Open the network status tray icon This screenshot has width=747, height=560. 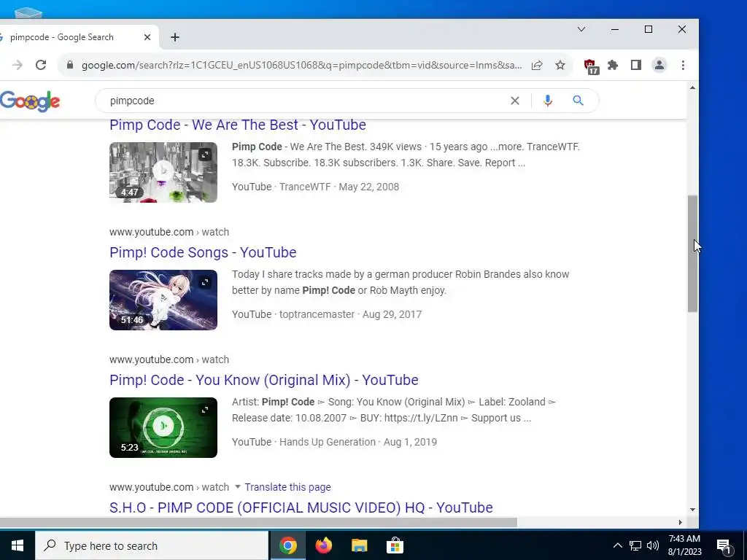coord(635,545)
